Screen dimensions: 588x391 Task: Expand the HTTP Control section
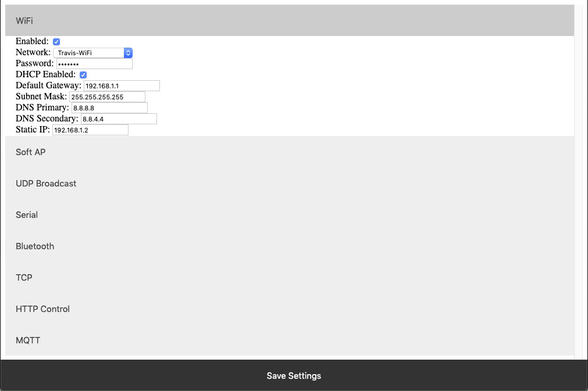pos(290,309)
